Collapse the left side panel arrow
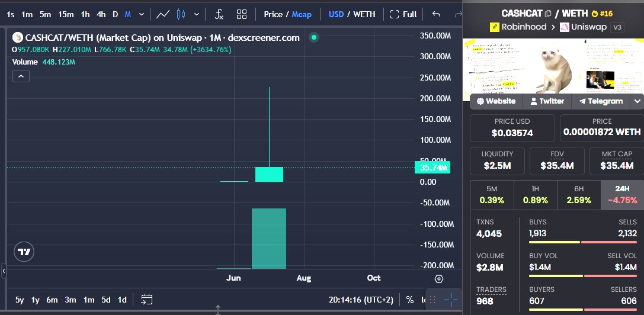The height and width of the screenshot is (315, 644). click(x=4, y=271)
